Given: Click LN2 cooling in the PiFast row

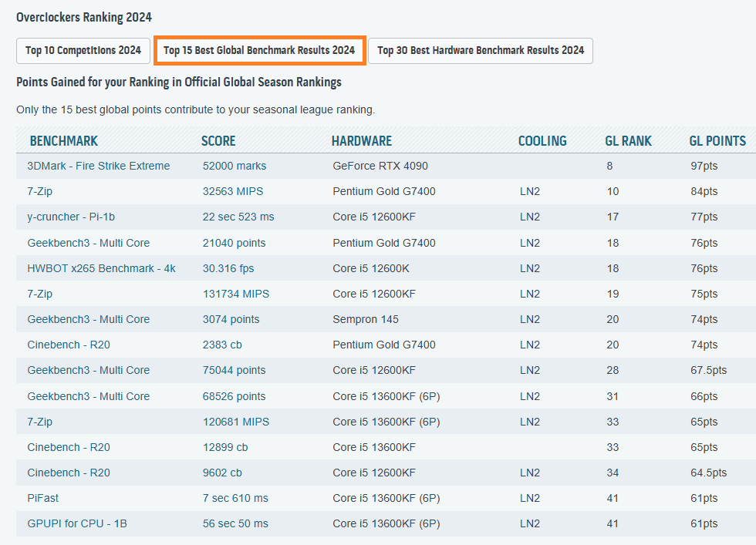Looking at the screenshot, I should (x=529, y=499).
